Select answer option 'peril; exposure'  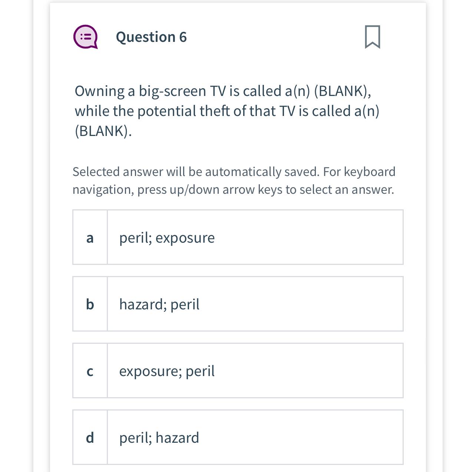tap(166, 237)
